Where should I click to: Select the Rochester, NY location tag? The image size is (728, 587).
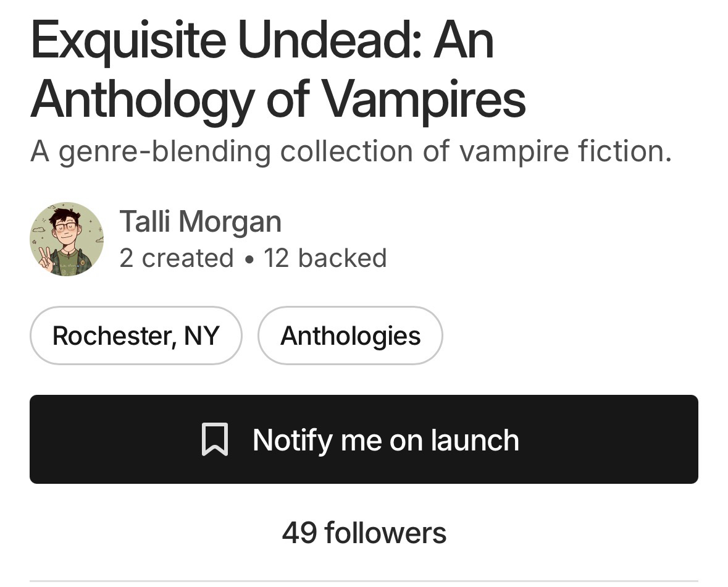click(136, 336)
